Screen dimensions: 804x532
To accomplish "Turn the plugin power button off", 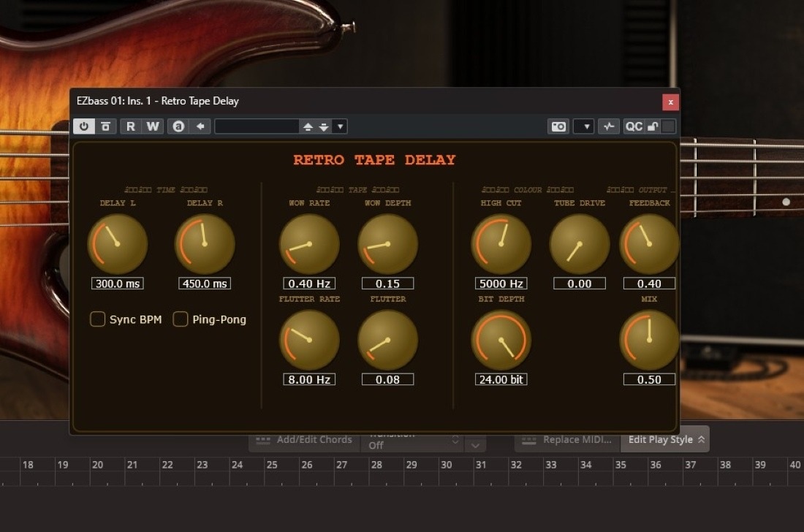I will click(84, 126).
